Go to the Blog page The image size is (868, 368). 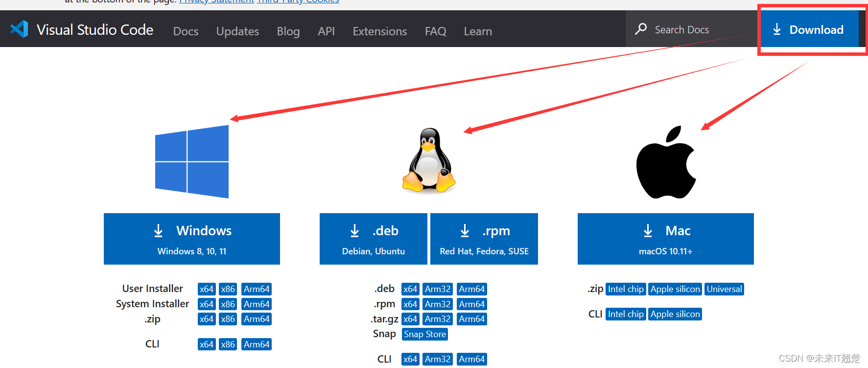click(x=288, y=31)
